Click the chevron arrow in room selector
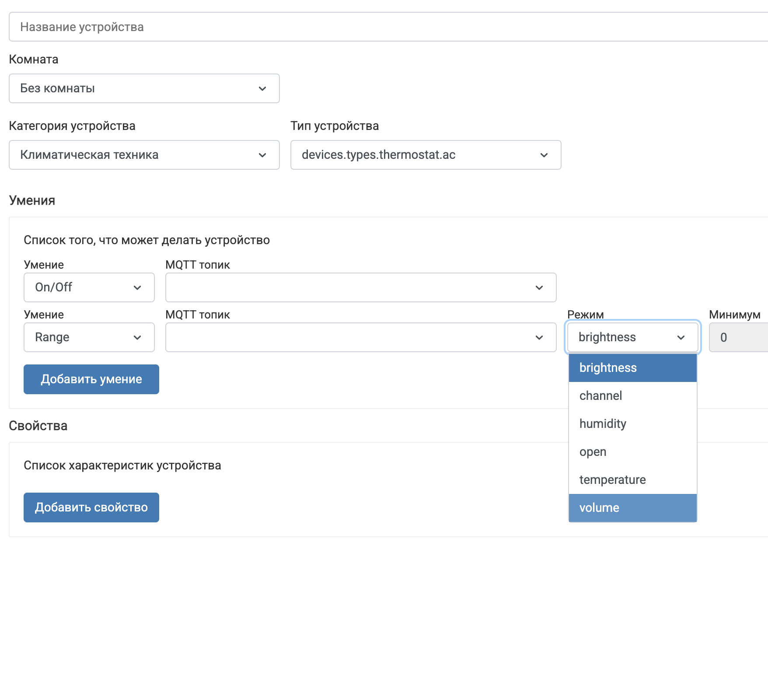Viewport: 768px width, 700px height. click(262, 89)
